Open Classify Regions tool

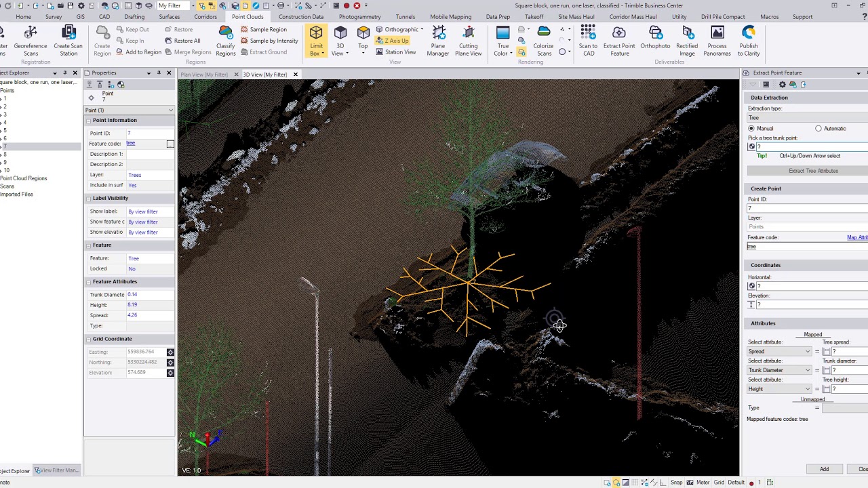click(x=225, y=41)
